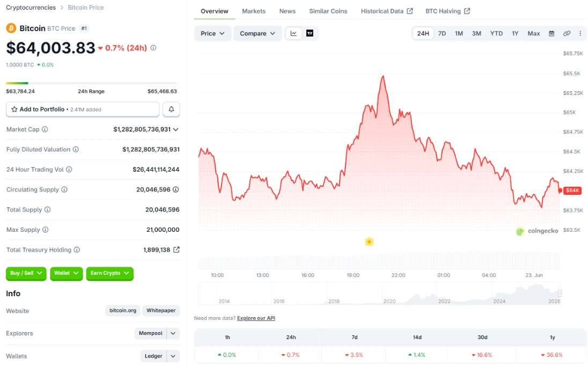Select the Max time range
The height and width of the screenshot is (366, 588).
pos(534,33)
